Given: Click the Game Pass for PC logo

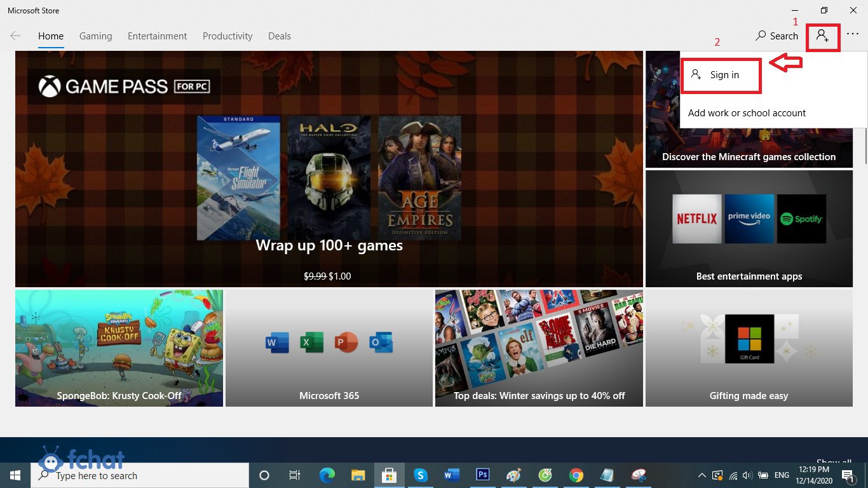Looking at the screenshot, I should 124,86.
